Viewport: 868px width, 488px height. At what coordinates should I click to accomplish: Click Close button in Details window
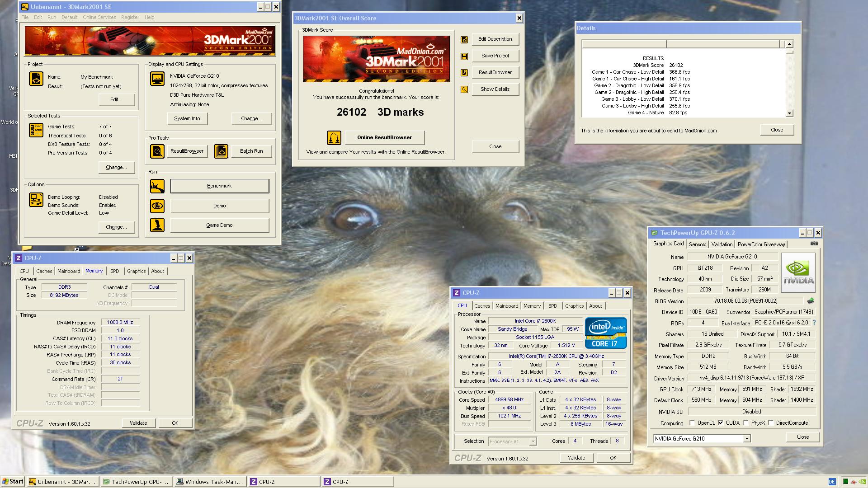click(777, 130)
